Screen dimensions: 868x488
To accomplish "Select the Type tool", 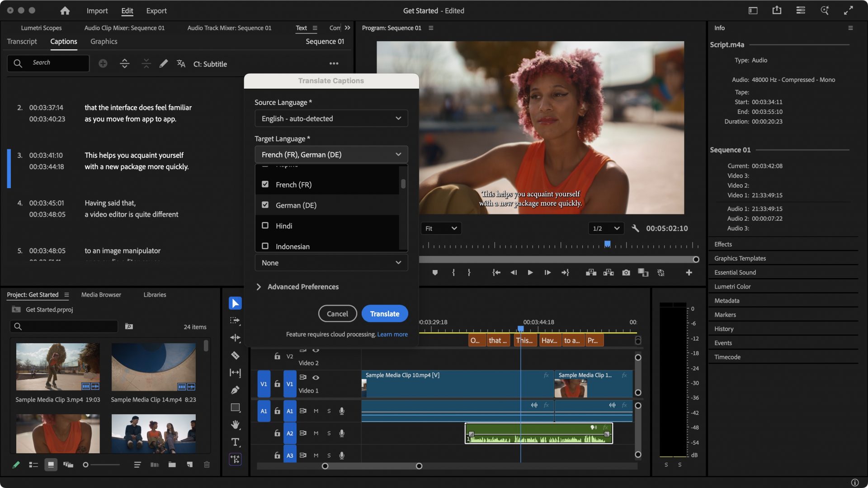I will pos(235,442).
